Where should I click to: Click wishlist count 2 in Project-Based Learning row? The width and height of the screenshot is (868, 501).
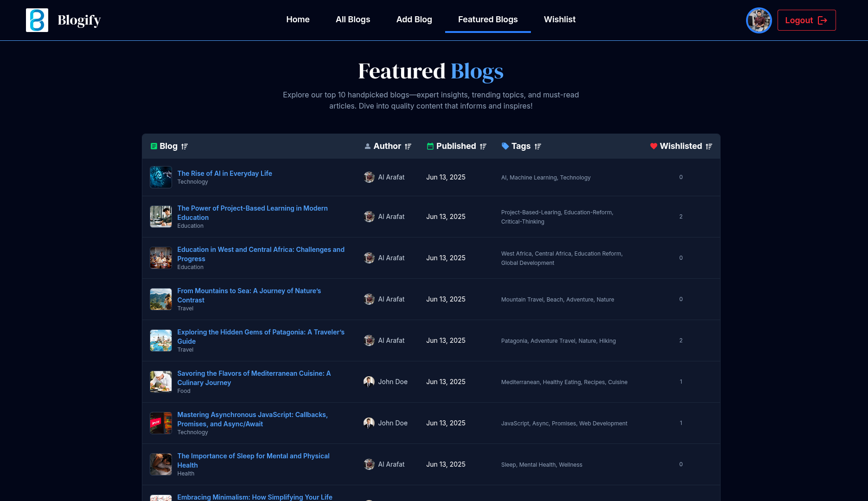click(681, 217)
